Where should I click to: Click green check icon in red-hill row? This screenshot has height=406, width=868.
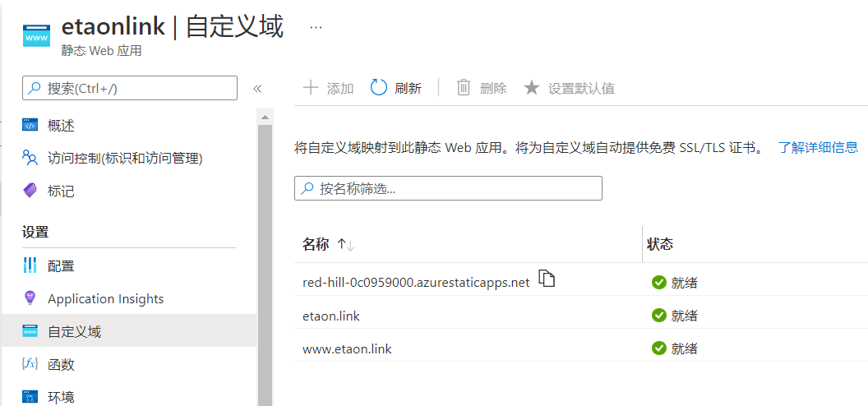tap(658, 283)
